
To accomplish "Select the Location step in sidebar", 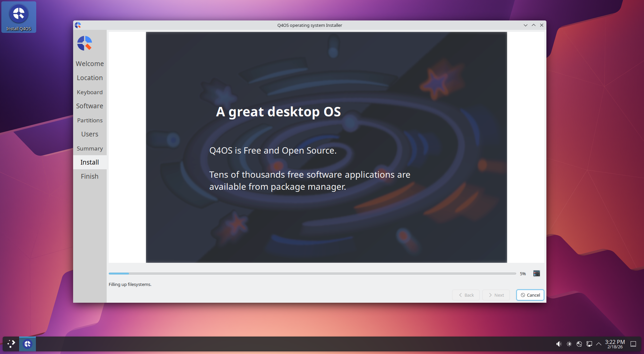I will (90, 78).
